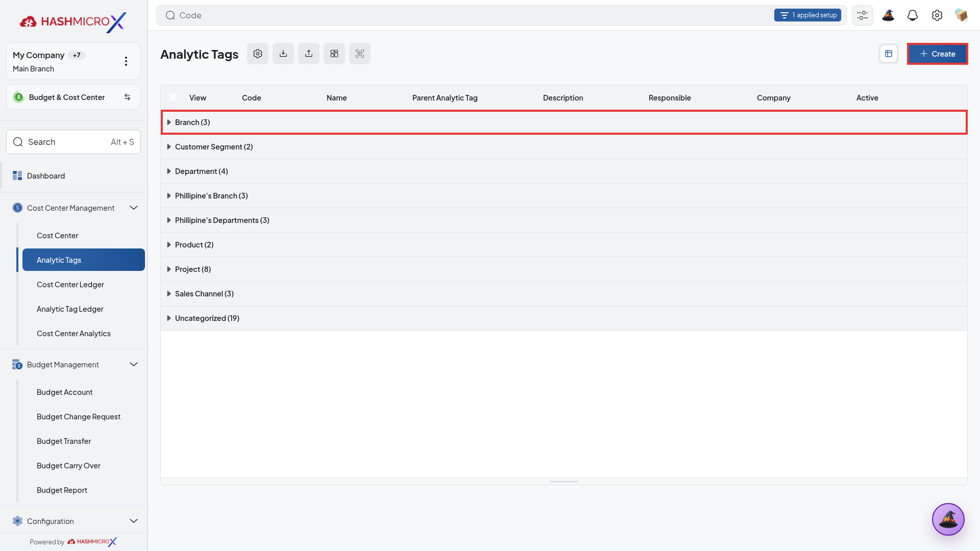Expand the Phillipine's Departments (3) group

click(x=564, y=220)
